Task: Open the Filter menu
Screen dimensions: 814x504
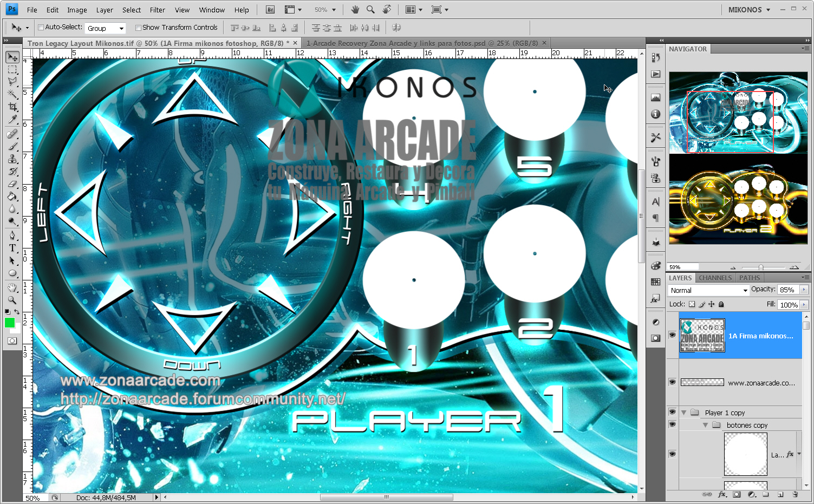Action: click(x=157, y=10)
